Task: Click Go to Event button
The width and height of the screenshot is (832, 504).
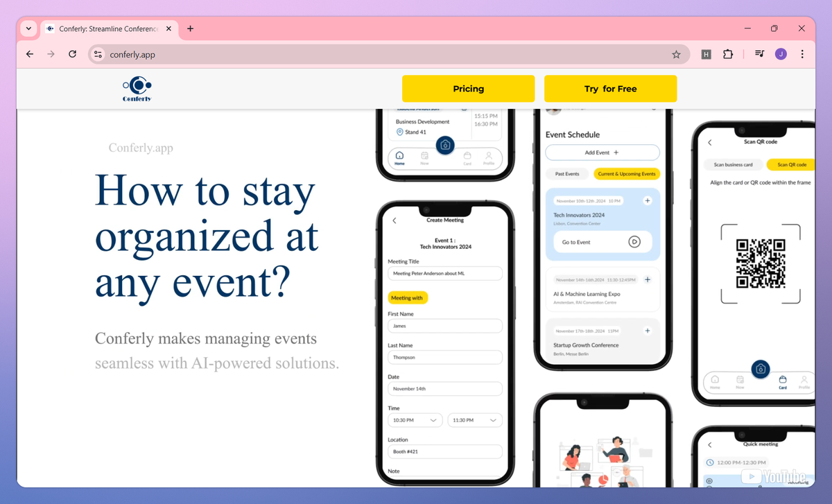Action: point(603,242)
